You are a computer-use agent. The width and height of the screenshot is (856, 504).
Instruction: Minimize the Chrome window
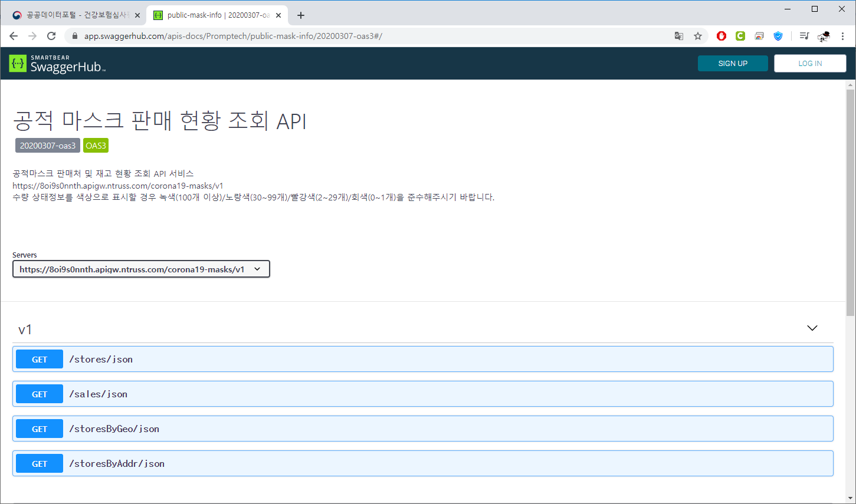pos(788,9)
